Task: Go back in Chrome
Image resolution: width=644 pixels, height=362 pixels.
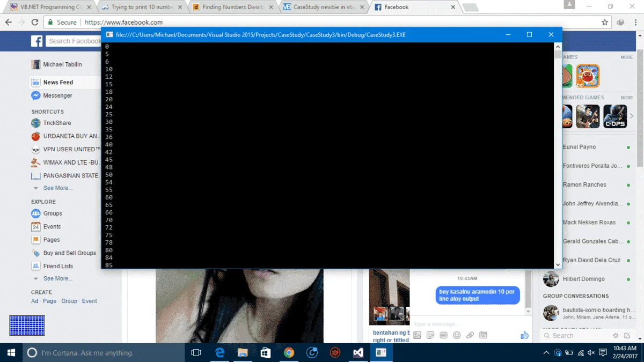Action: (8, 23)
